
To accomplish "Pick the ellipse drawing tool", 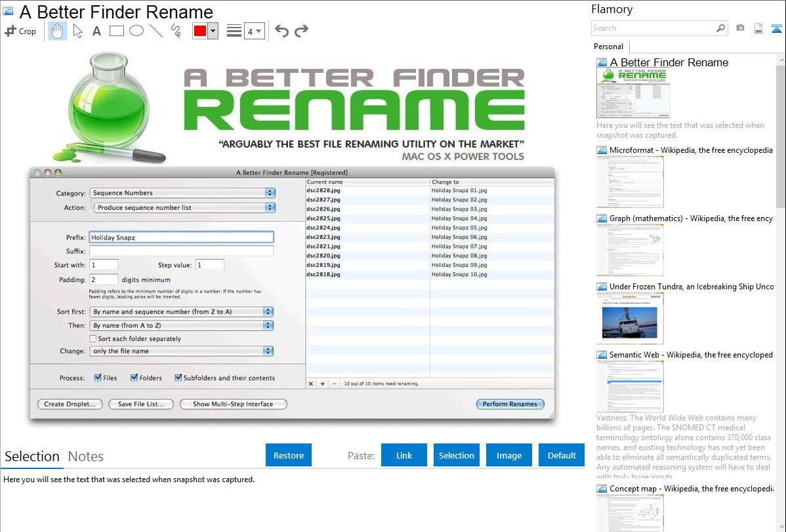I will point(136,31).
